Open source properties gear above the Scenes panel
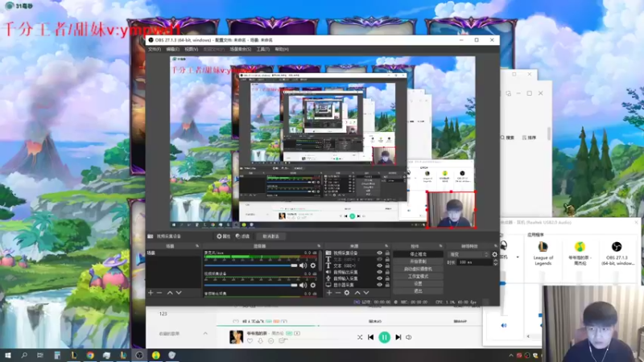The width and height of the screenshot is (644, 362). click(x=224, y=237)
